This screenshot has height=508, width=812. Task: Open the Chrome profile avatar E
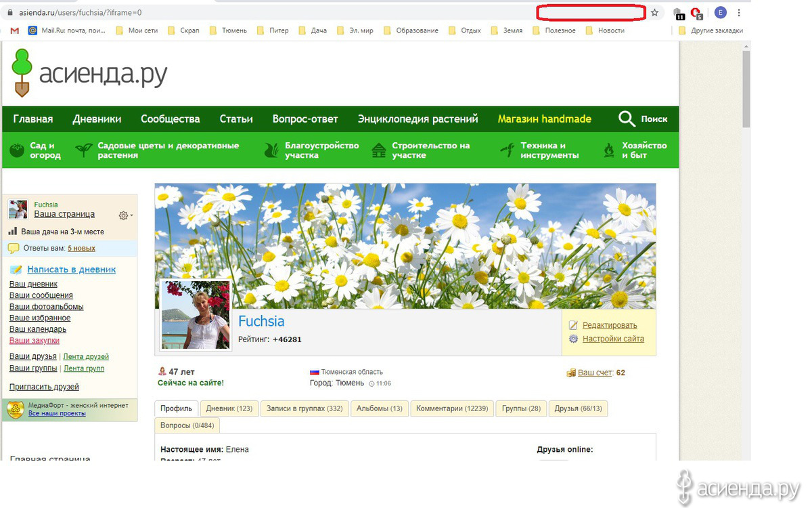tap(721, 12)
